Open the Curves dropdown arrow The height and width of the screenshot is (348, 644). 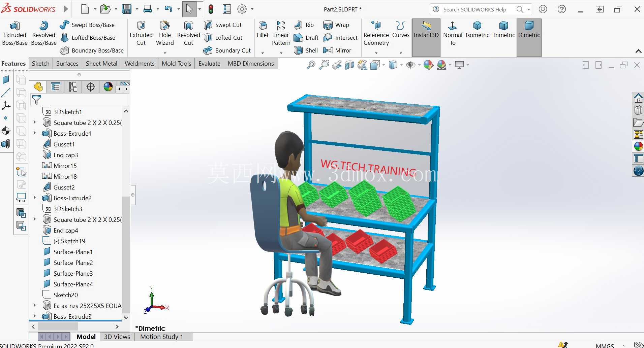pos(401,53)
